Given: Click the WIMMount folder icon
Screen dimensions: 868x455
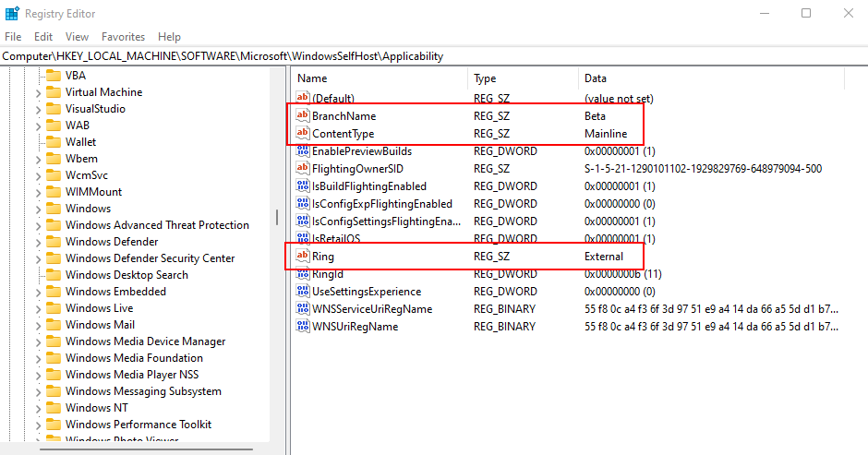Looking at the screenshot, I should point(54,192).
